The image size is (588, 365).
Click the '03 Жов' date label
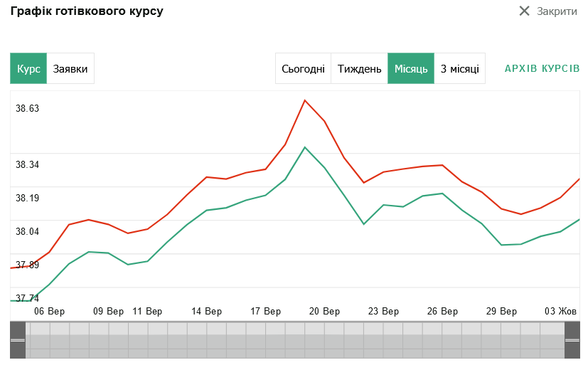click(x=560, y=312)
